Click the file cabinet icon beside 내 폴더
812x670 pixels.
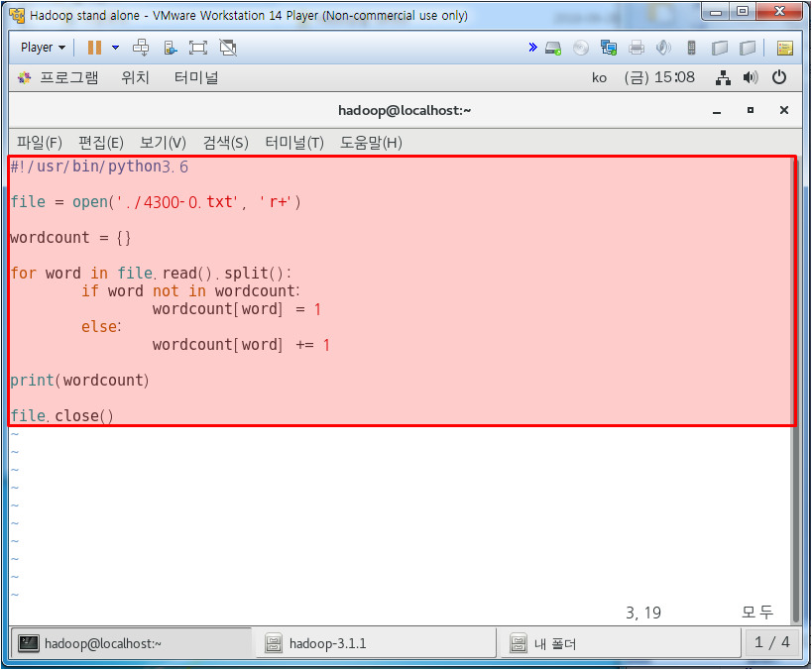click(518, 643)
